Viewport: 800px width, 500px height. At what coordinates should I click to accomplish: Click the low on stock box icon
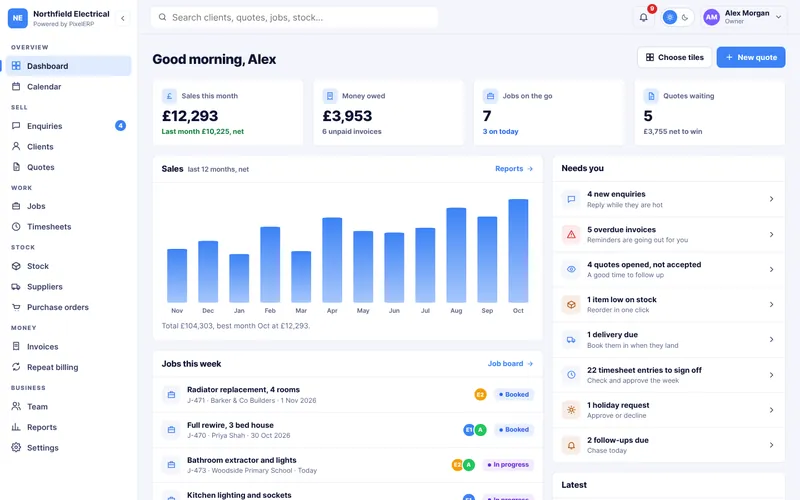coord(571,305)
